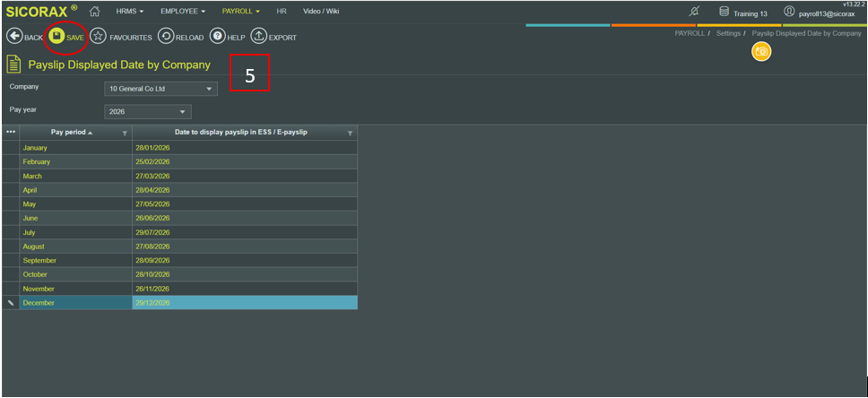
Task: Export data using the Export icon
Action: coord(258,37)
